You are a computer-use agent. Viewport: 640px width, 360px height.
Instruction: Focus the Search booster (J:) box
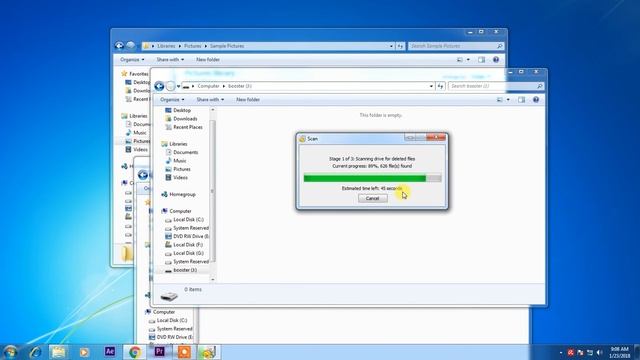click(496, 86)
